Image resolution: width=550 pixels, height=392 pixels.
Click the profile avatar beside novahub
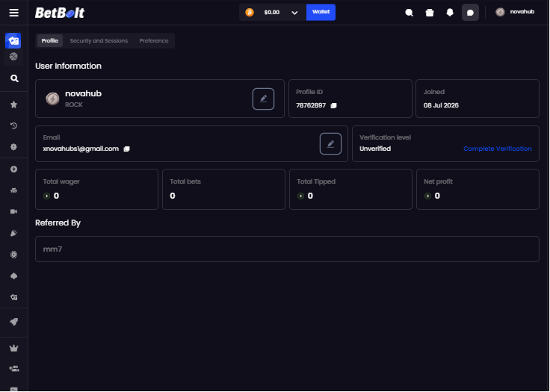click(x=52, y=99)
